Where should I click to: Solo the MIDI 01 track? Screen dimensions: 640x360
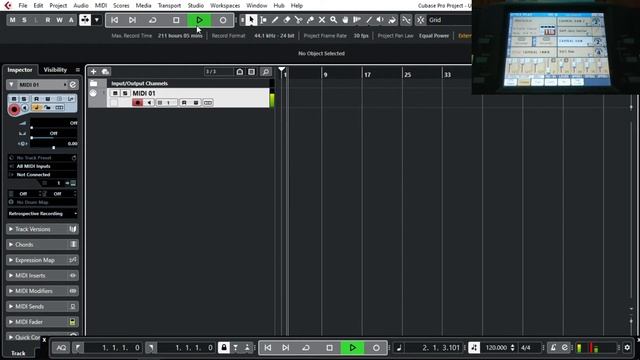point(125,93)
